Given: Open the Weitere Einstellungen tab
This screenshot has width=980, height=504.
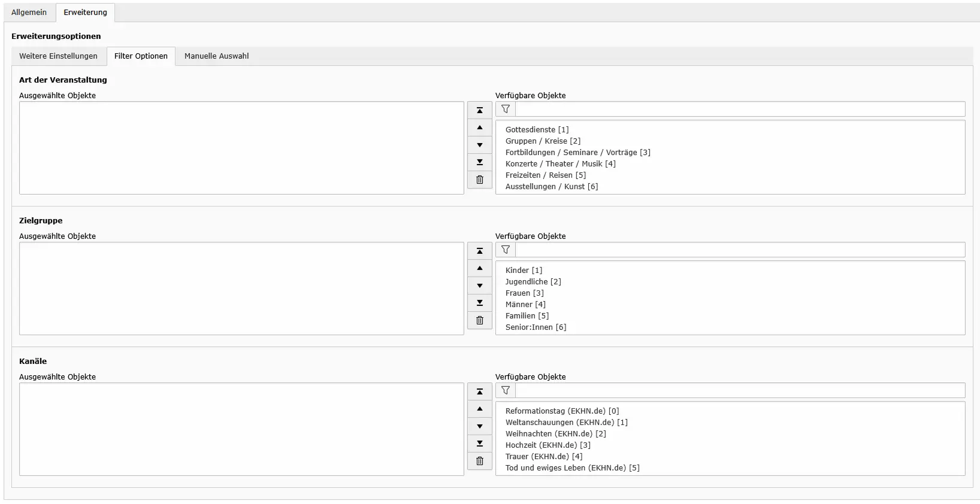Looking at the screenshot, I should (58, 56).
